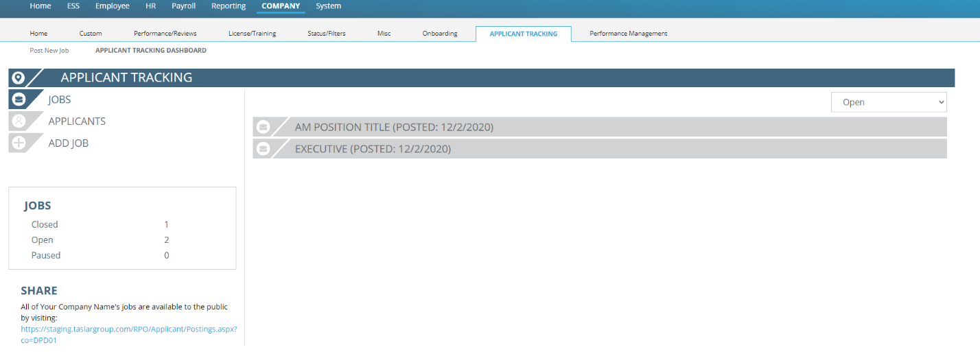
Task: Click the Post New Job link
Action: coord(49,51)
